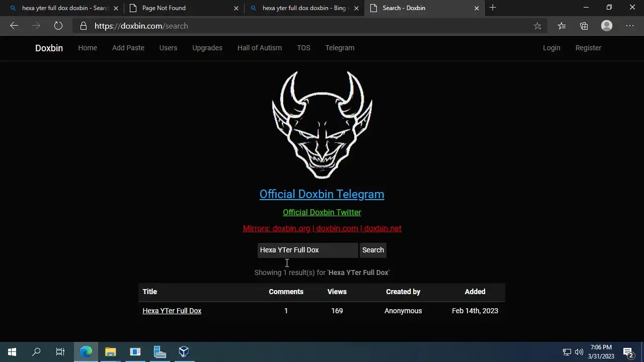Click into the site search text box
This screenshot has height=362, width=644.
point(307,250)
